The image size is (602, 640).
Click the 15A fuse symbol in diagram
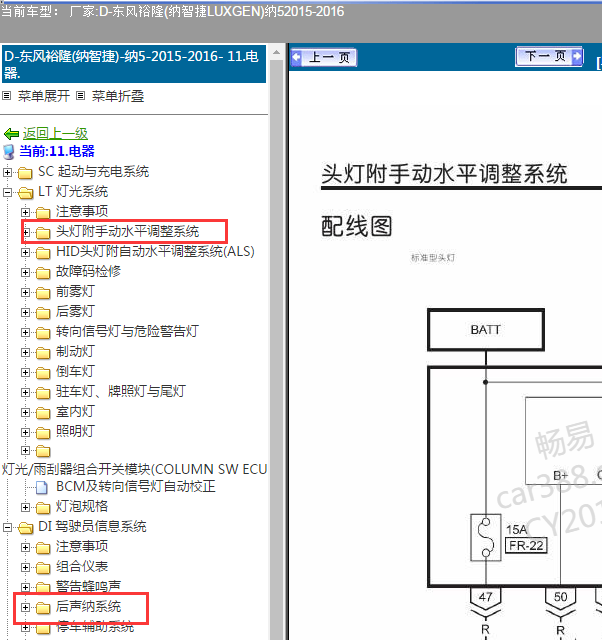pos(486,538)
